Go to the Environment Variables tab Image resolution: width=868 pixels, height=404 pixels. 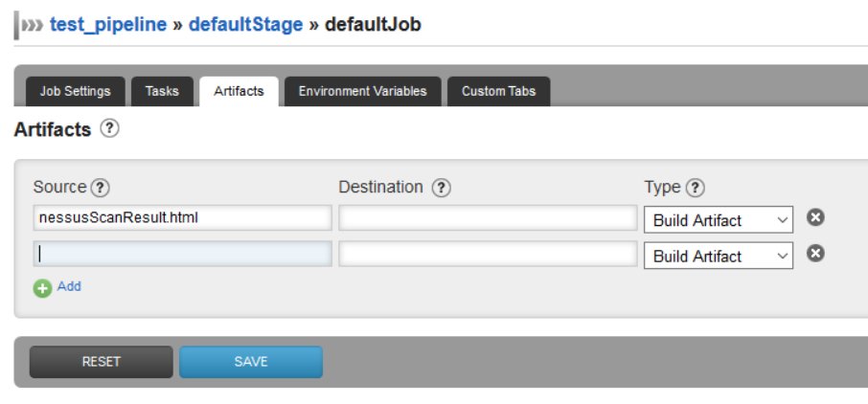click(x=362, y=92)
